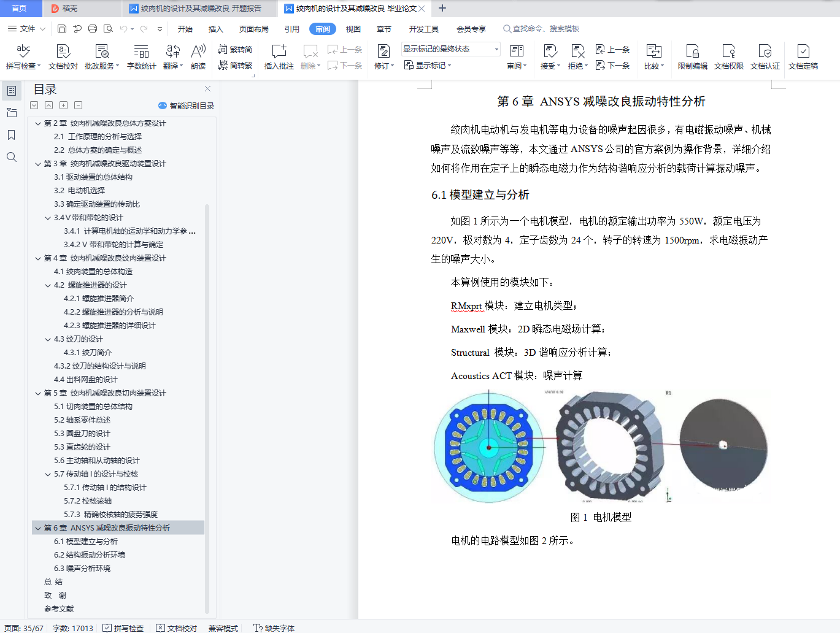Screen dimensions: 840x633
Task: Open the 显示标记 dropdown
Action: 428,65
